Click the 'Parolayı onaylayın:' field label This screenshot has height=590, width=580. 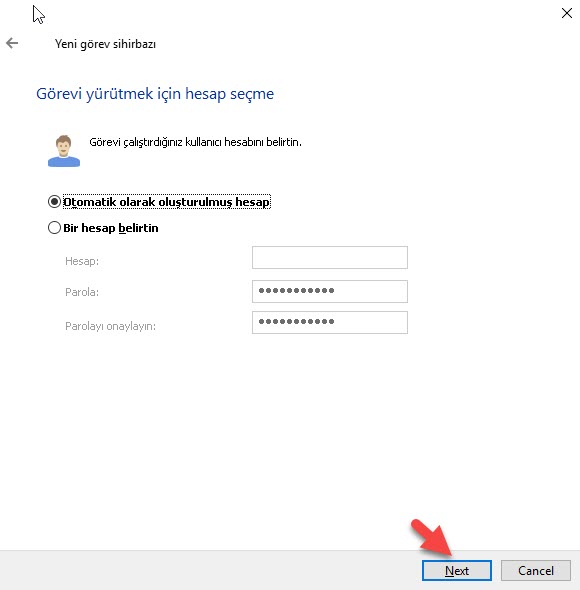click(110, 326)
